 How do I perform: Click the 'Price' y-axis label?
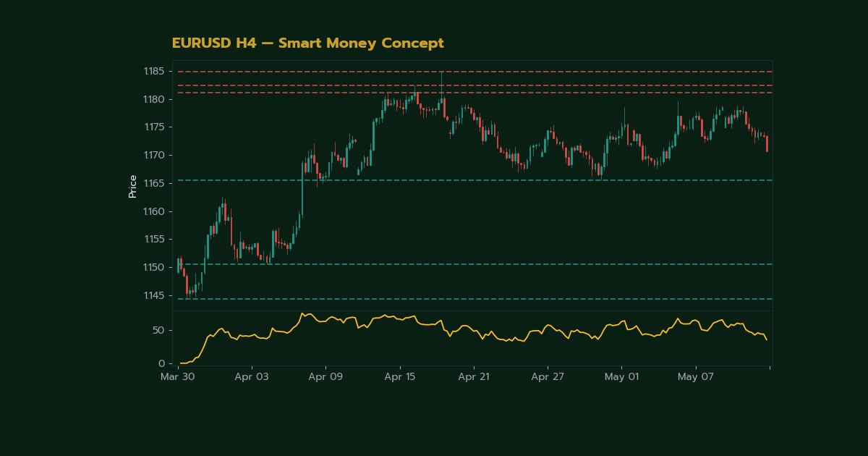tap(132, 186)
